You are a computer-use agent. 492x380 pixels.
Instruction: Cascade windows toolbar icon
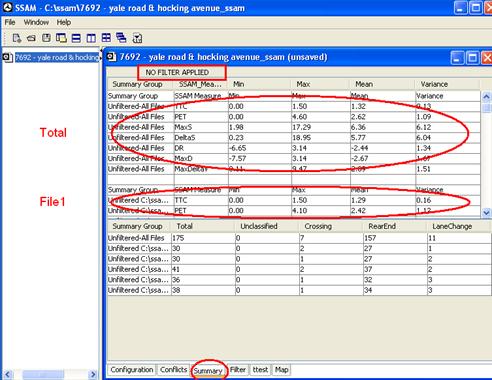coord(121,38)
